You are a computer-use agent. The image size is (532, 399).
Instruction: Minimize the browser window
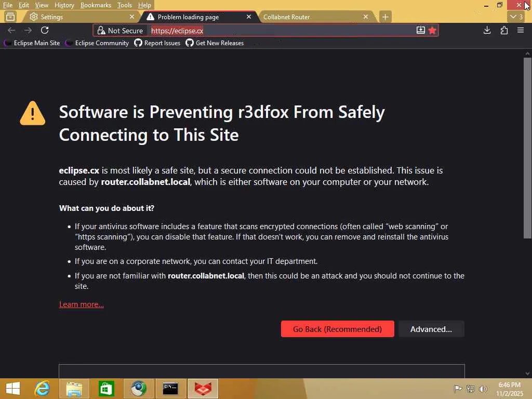point(486,5)
